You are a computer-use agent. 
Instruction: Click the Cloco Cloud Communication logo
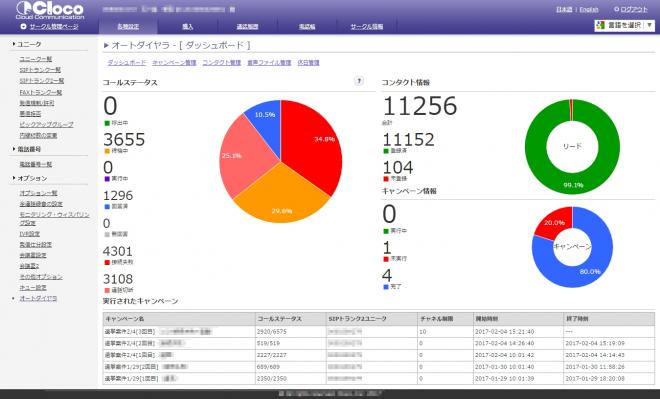tap(50, 11)
